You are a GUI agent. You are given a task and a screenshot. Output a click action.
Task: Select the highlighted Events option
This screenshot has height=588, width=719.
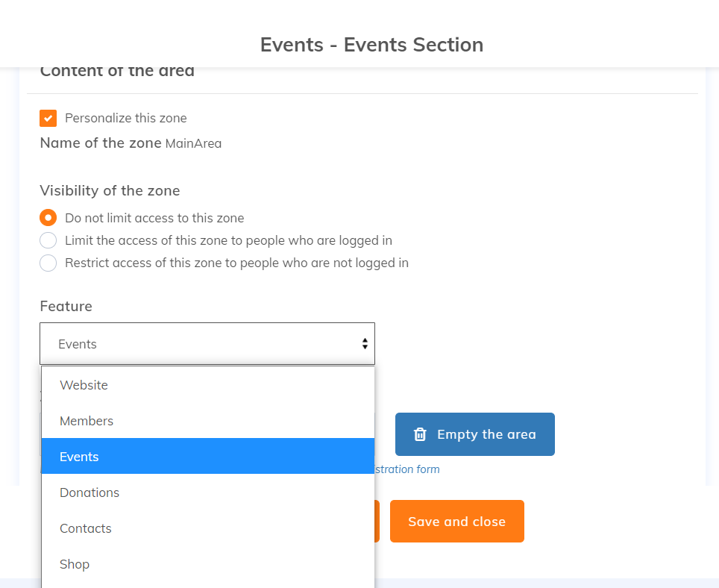click(x=79, y=457)
